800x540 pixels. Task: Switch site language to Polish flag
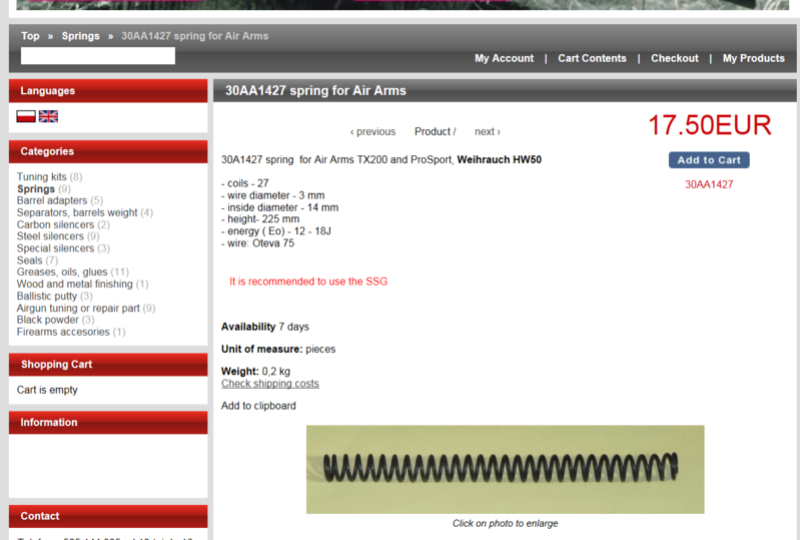pos(26,116)
